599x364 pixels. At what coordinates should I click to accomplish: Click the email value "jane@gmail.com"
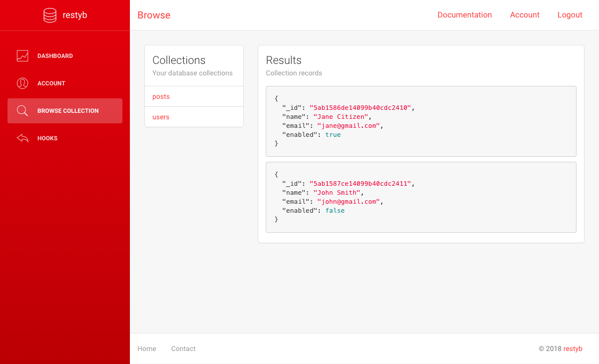(x=348, y=126)
